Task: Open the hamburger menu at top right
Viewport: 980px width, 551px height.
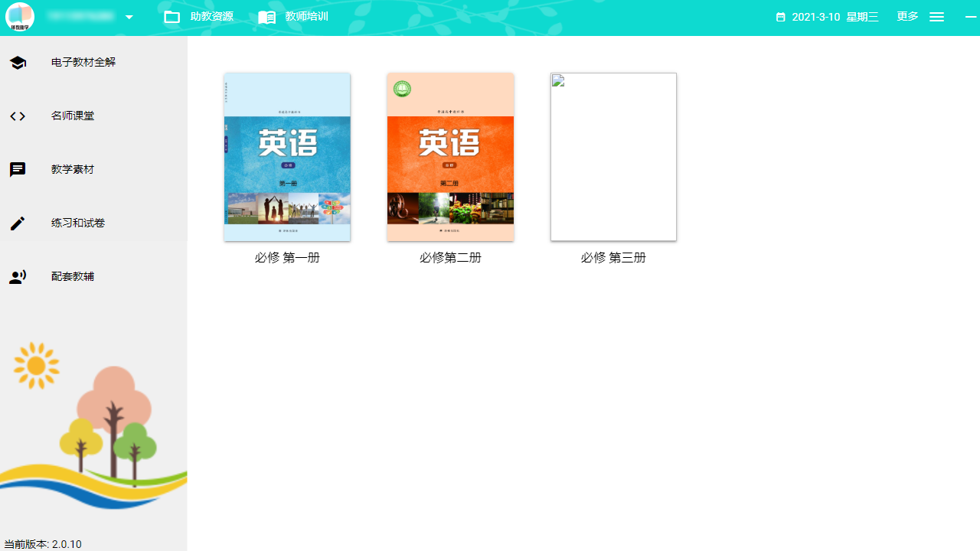Action: click(936, 16)
